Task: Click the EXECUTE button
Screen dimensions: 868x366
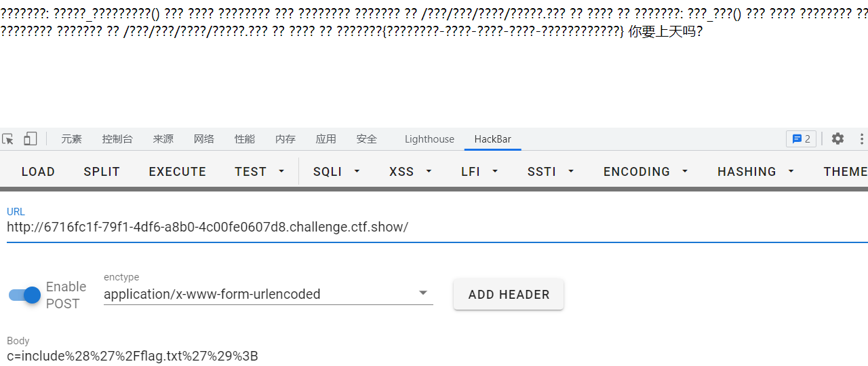Action: click(178, 172)
